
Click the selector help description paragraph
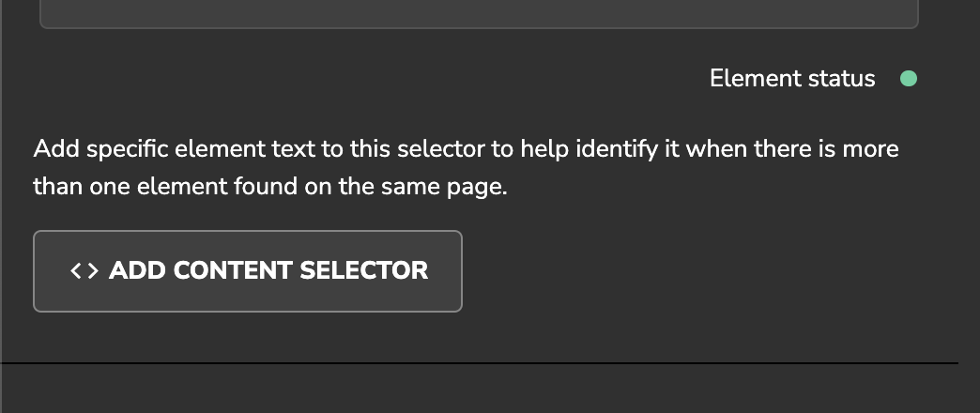pos(466,167)
